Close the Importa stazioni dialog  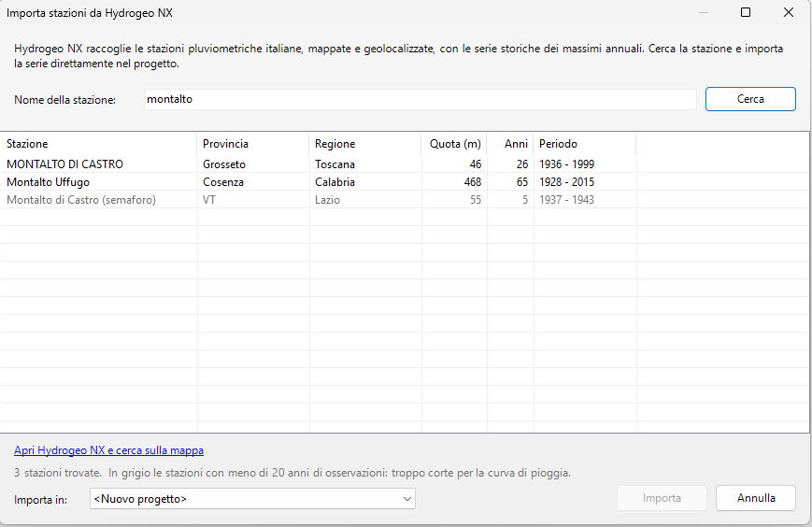789,12
